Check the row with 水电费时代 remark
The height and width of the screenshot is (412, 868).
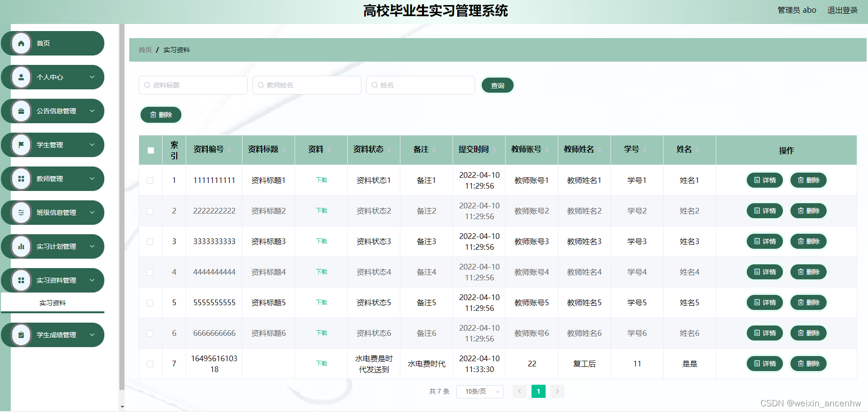tap(150, 364)
